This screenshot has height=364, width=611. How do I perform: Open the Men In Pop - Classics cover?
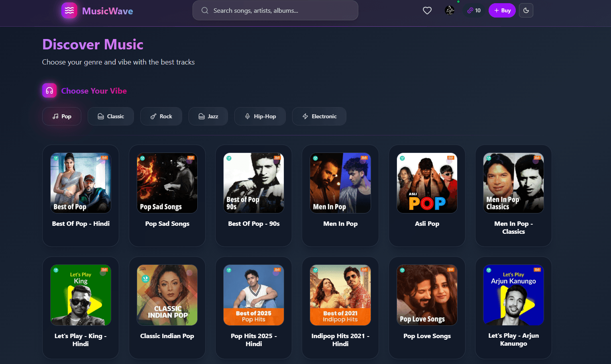[513, 183]
